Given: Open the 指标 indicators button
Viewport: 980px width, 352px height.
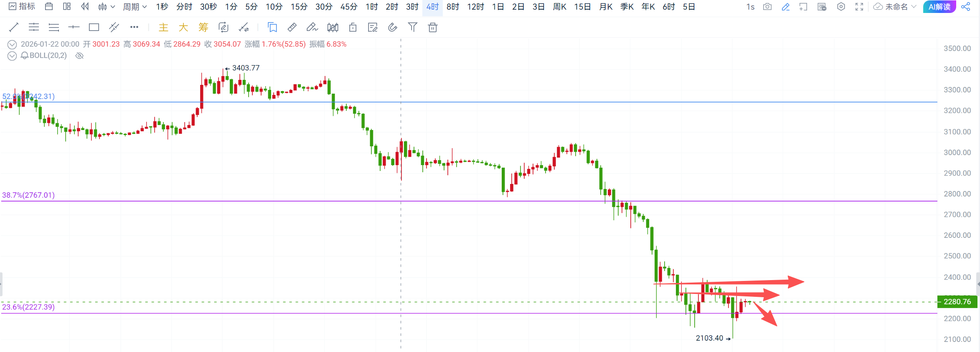Looking at the screenshot, I should [22, 7].
